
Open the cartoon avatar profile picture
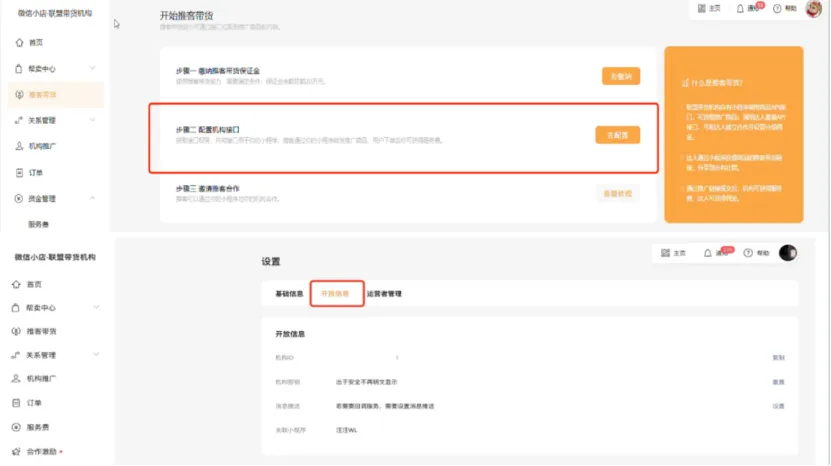(814, 8)
